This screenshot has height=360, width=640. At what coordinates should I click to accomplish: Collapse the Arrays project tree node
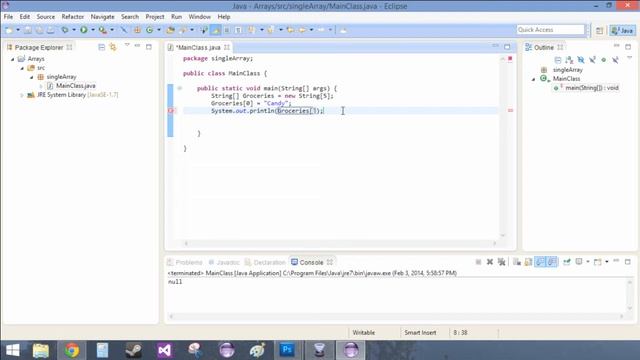click(x=13, y=59)
